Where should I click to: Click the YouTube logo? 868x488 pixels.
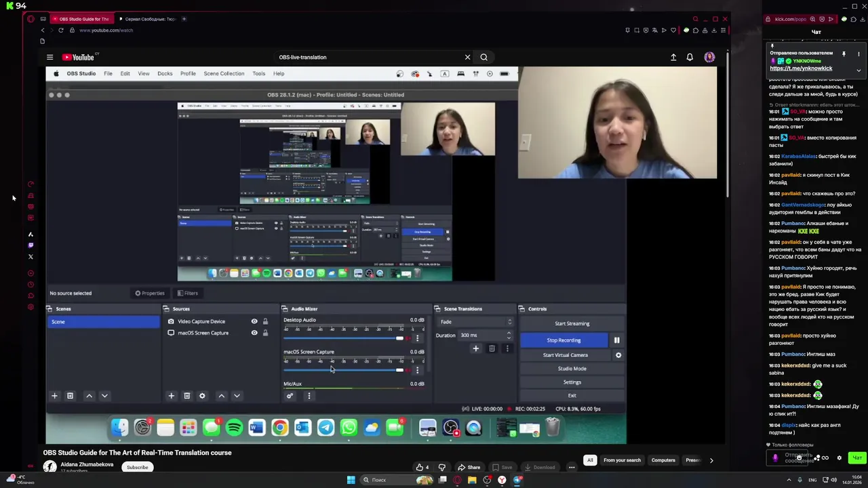[80, 58]
